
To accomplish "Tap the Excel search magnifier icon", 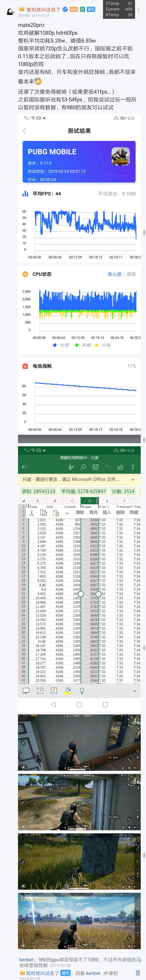I will [x=83, y=467].
